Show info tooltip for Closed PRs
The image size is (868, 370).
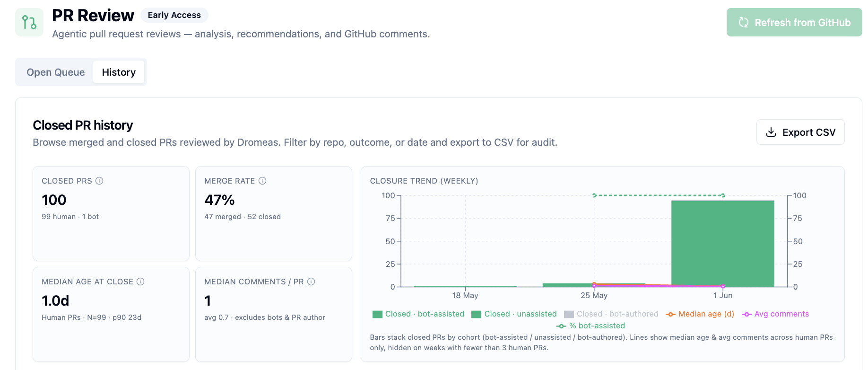[99, 181]
